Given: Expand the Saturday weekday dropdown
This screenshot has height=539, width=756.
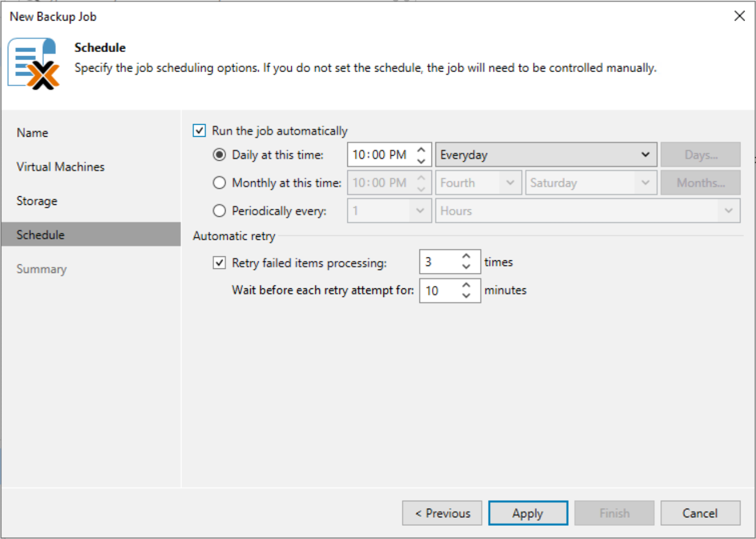Looking at the screenshot, I should click(x=591, y=183).
